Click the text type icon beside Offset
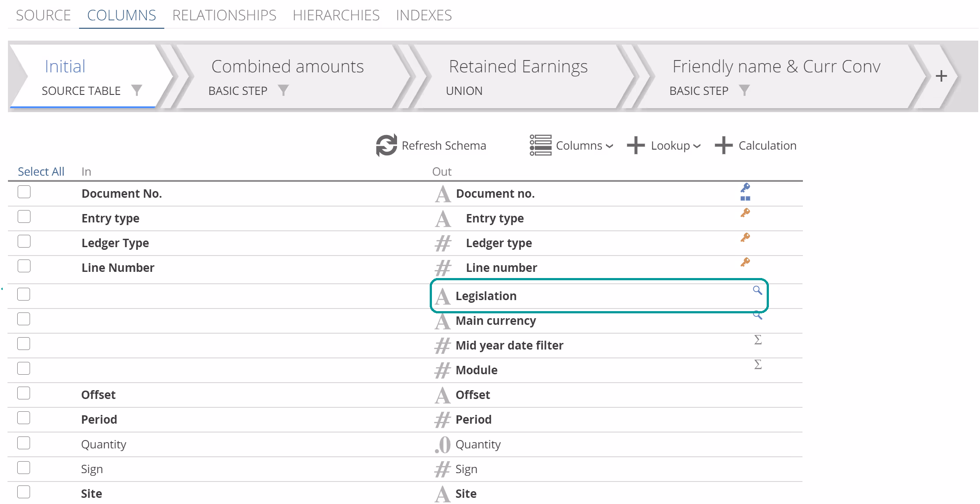The height and width of the screenshot is (504, 980). tap(443, 395)
